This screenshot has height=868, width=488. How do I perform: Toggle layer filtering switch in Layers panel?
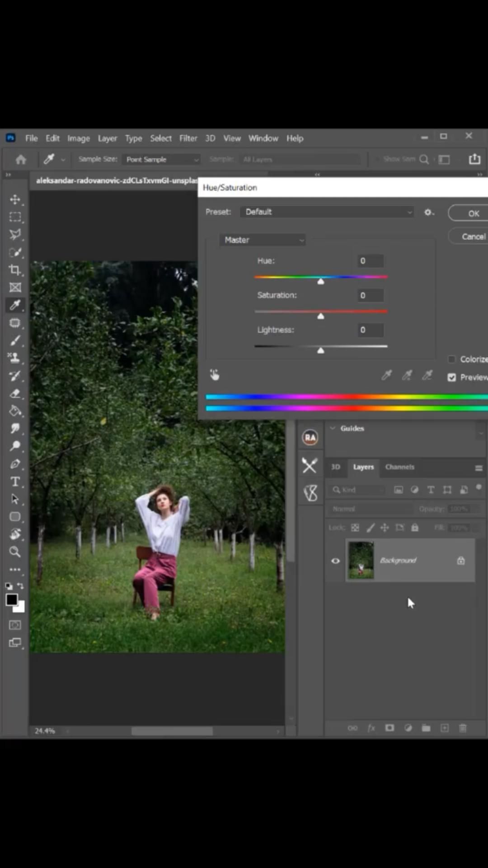click(x=479, y=487)
